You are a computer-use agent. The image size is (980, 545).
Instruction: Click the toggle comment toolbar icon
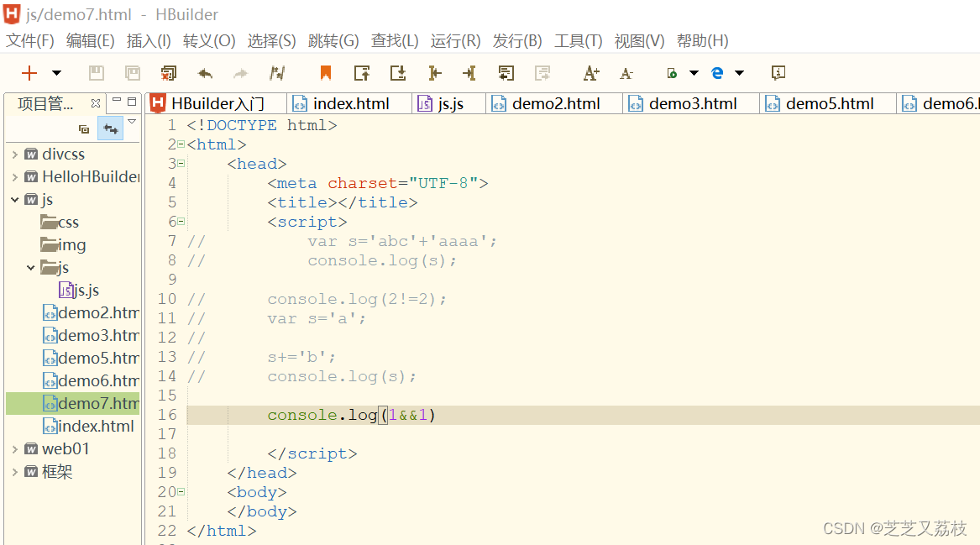[x=506, y=73]
